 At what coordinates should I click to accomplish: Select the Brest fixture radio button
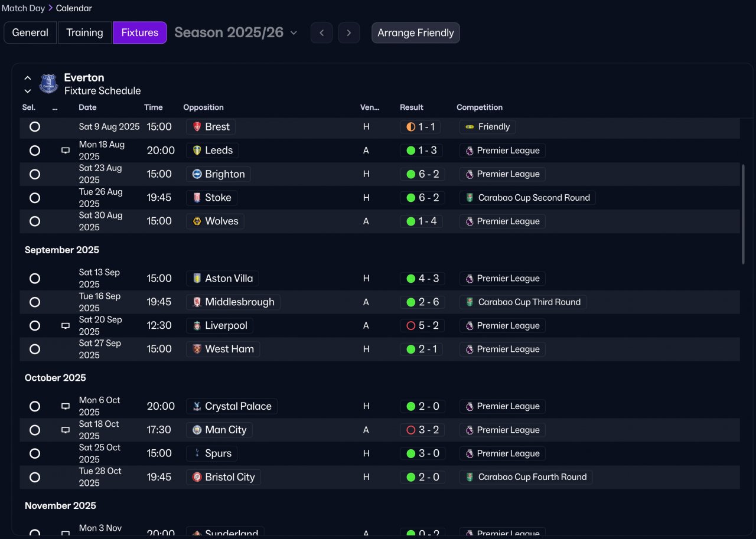point(35,127)
